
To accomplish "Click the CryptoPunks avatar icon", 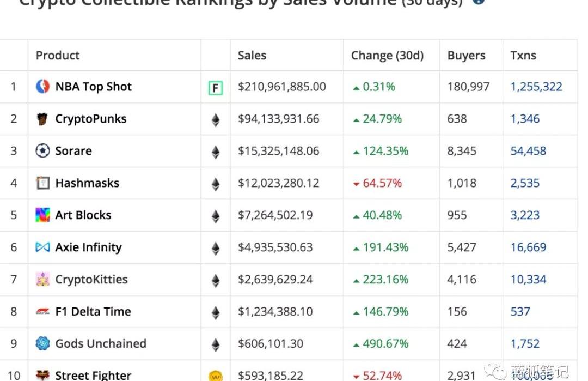I will point(42,119).
